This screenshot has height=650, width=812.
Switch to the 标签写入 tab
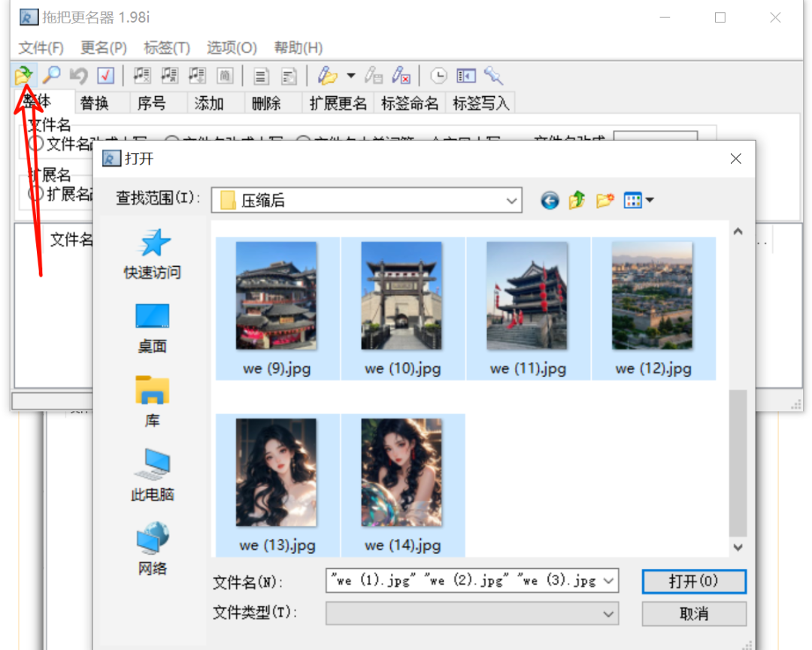coord(481,103)
